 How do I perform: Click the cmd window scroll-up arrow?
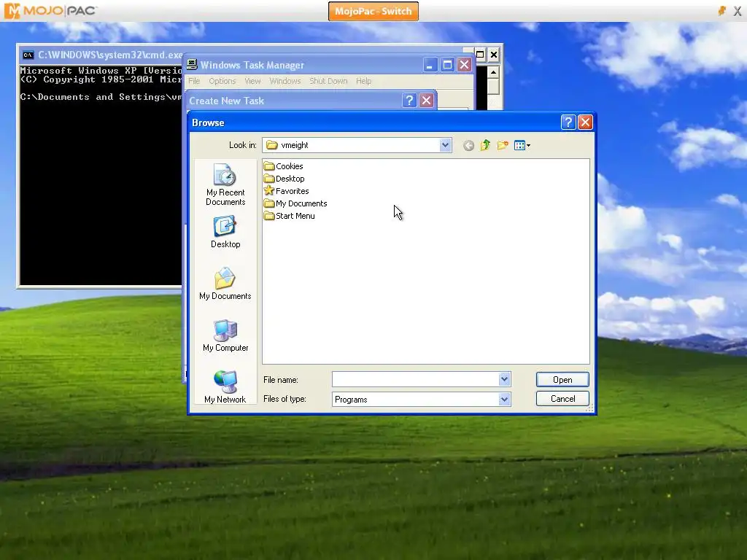click(494, 72)
